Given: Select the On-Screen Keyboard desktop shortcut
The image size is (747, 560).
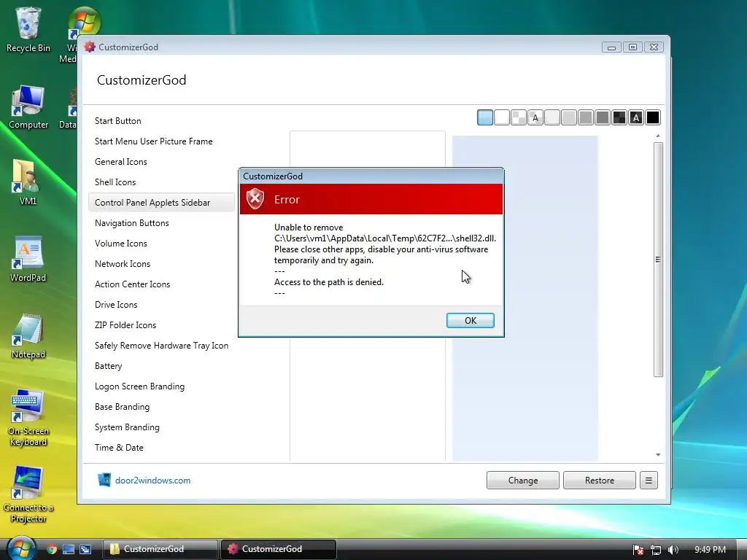Looking at the screenshot, I should click(x=28, y=418).
